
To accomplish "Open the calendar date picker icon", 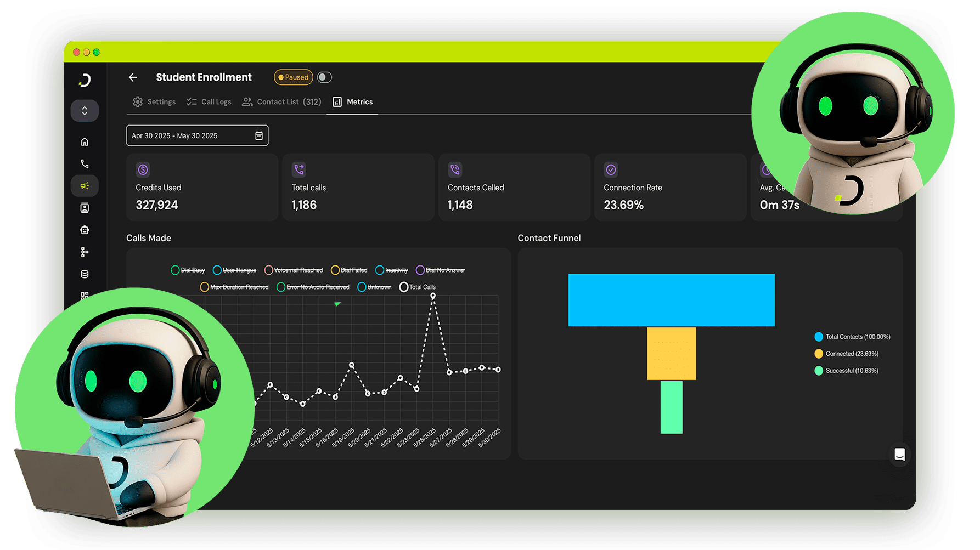I will (259, 135).
